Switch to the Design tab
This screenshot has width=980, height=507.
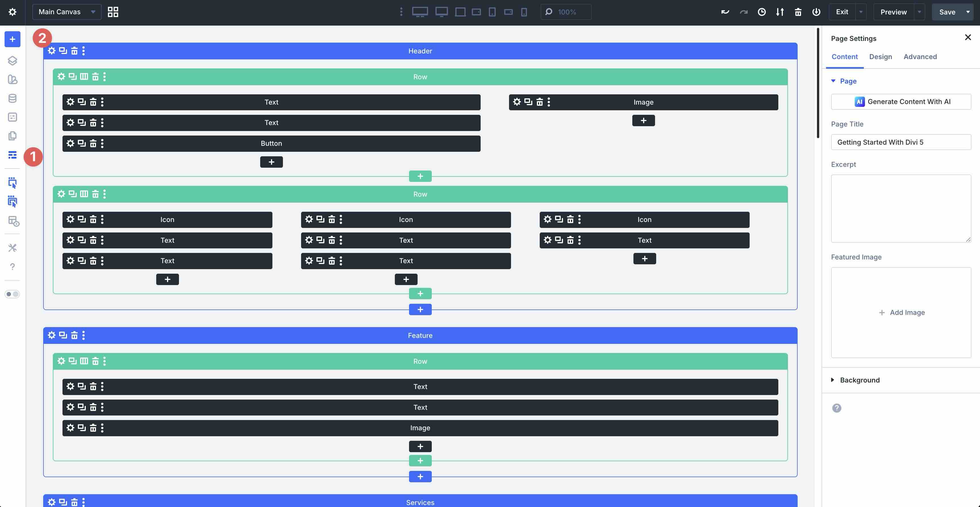(x=880, y=57)
